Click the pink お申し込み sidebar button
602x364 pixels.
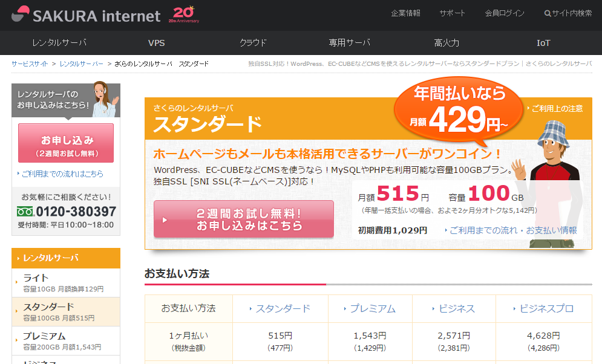pos(66,143)
